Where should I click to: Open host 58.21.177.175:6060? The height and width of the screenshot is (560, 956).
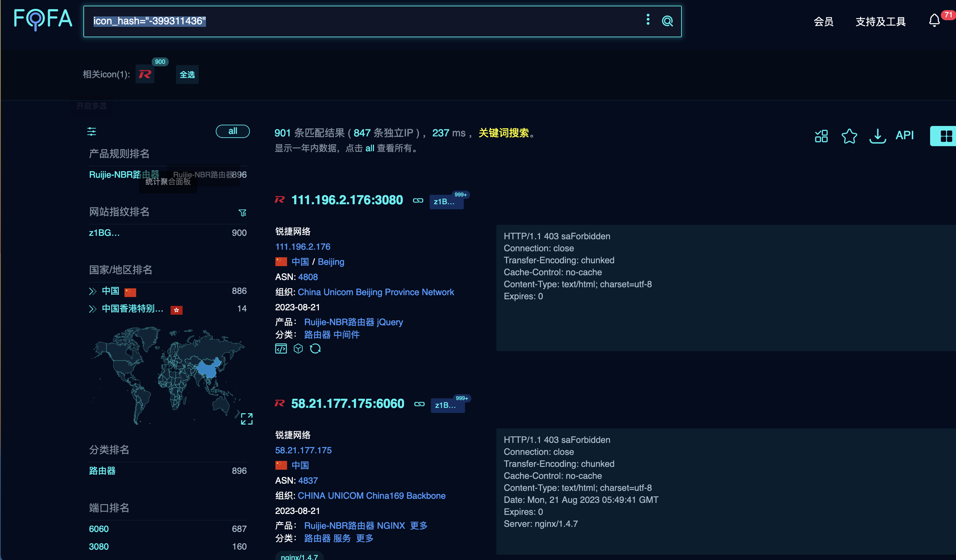pyautogui.click(x=348, y=403)
